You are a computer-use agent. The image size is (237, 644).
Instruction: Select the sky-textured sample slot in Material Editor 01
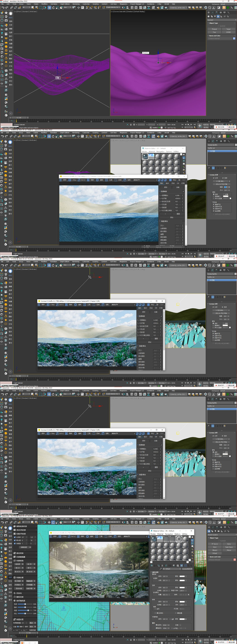(x=151, y=156)
